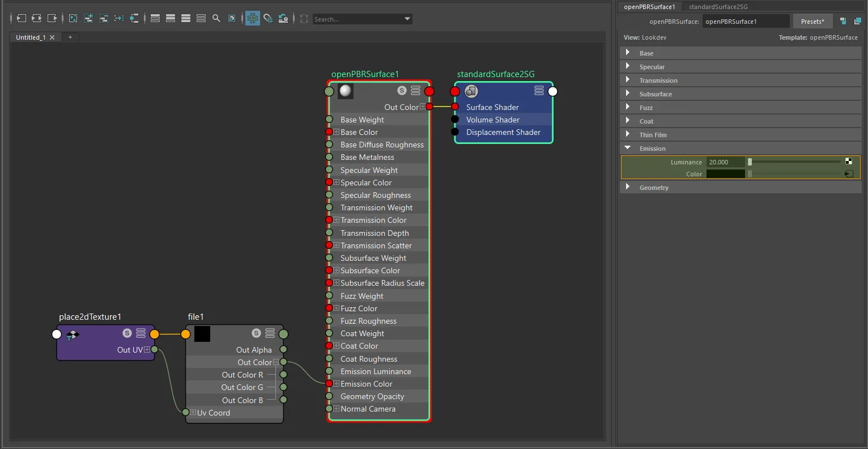Click the output connections icon
This screenshot has width=868, height=449.
click(x=52, y=19)
